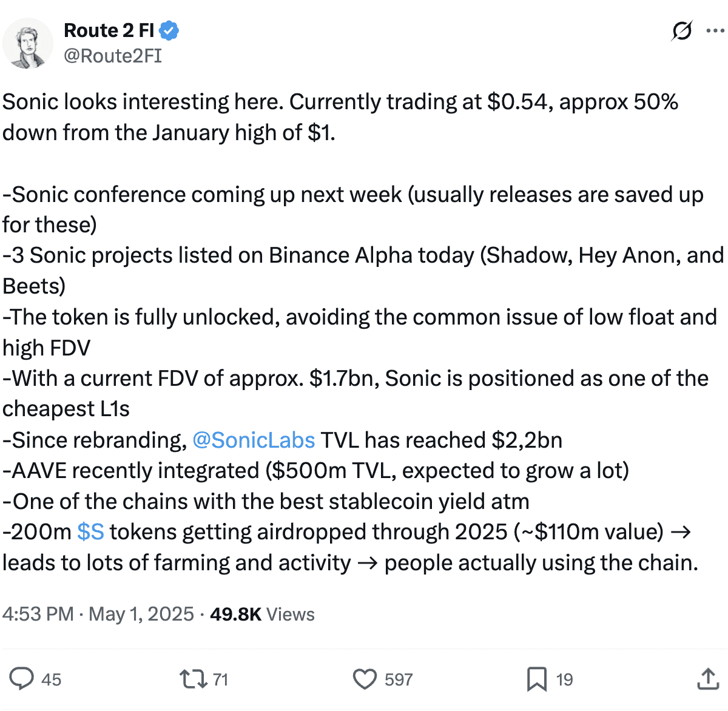Open the three-dot more options menu

click(x=716, y=30)
